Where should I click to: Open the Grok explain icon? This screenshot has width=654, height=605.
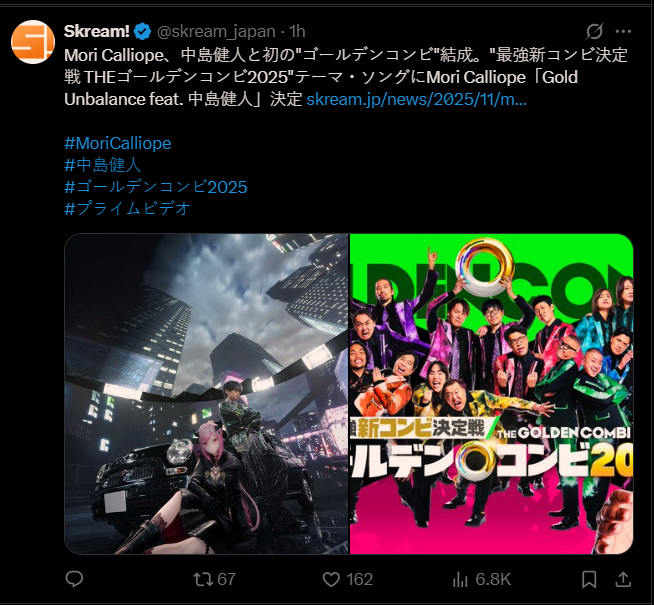(594, 31)
